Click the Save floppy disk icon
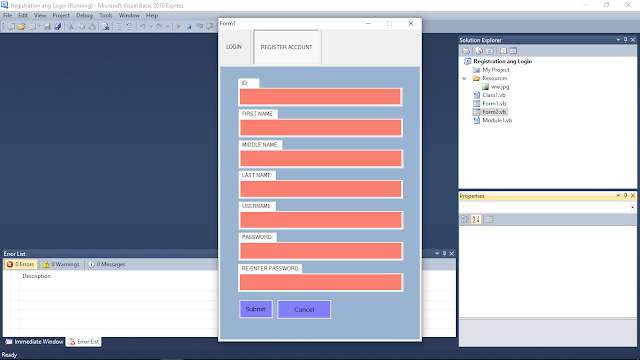Screen dimensions: 640x360 pyautogui.click(x=47, y=27)
